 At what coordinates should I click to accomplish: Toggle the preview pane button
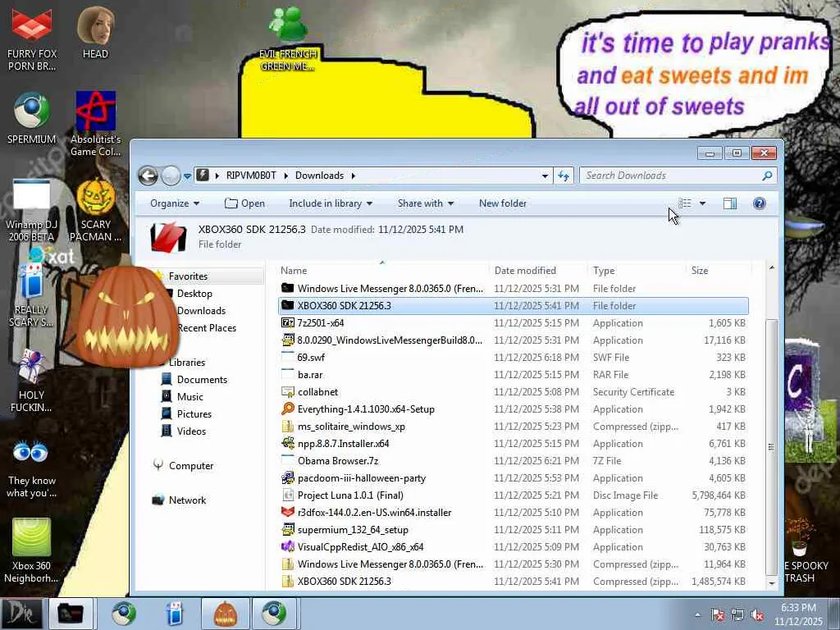coord(729,203)
